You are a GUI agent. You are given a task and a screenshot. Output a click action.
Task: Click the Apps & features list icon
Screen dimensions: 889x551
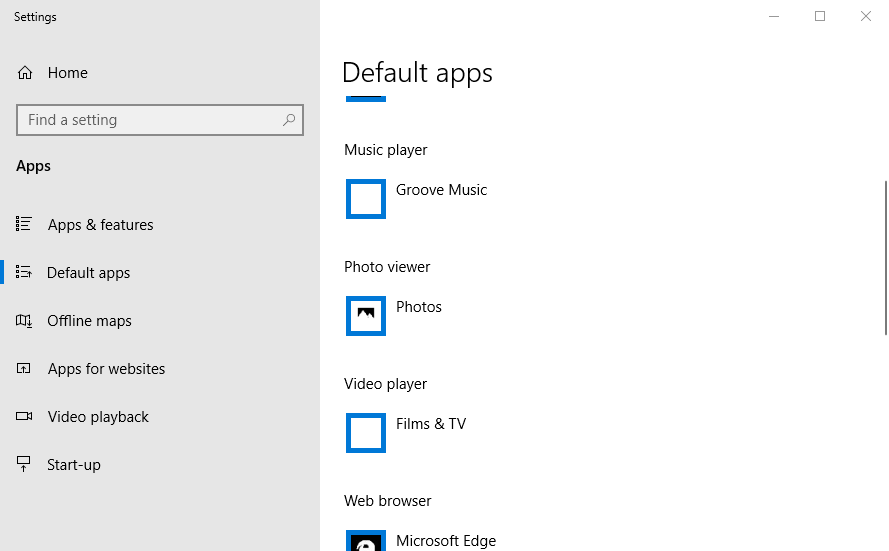(25, 225)
